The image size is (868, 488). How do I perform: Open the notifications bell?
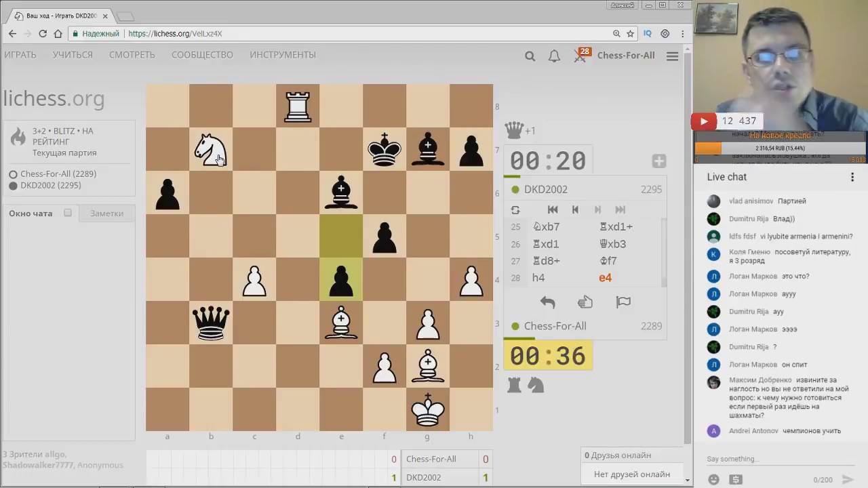coord(554,56)
